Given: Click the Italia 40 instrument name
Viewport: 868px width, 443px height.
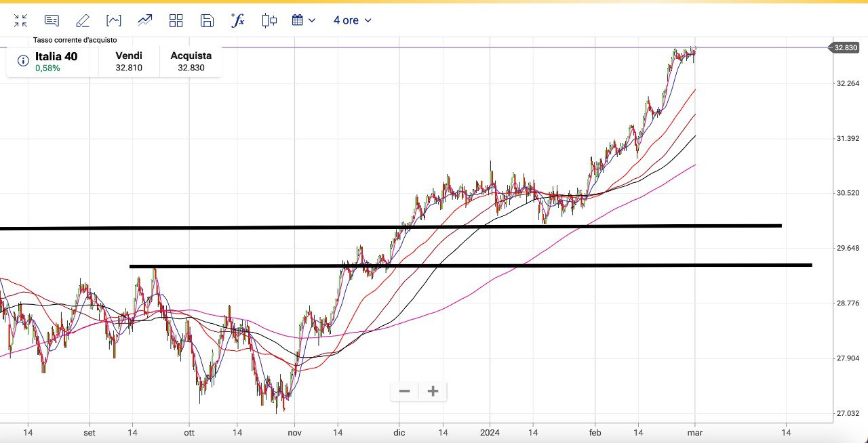Looking at the screenshot, I should click(56, 56).
